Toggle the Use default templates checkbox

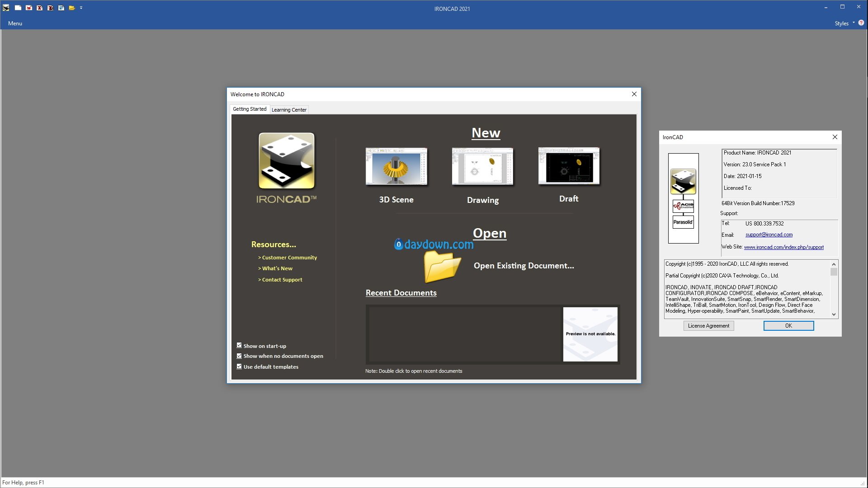click(x=239, y=366)
